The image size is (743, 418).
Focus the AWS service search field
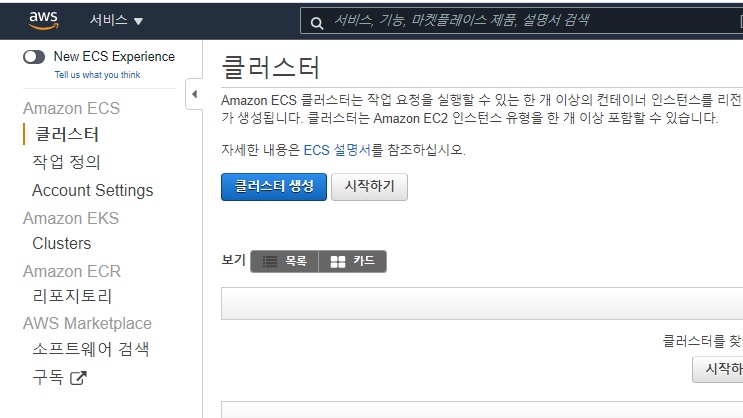coord(521,20)
